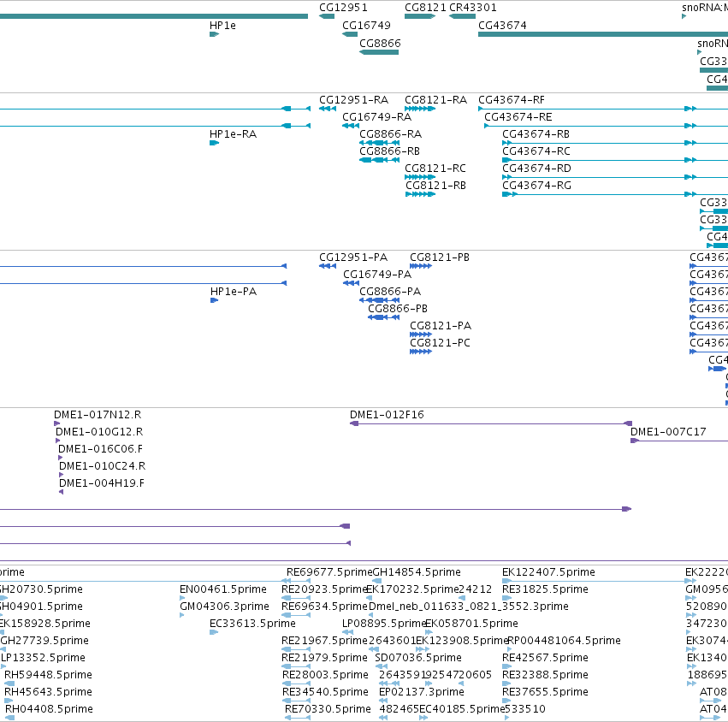Select the RE31825.5prime EST label

(x=545, y=589)
